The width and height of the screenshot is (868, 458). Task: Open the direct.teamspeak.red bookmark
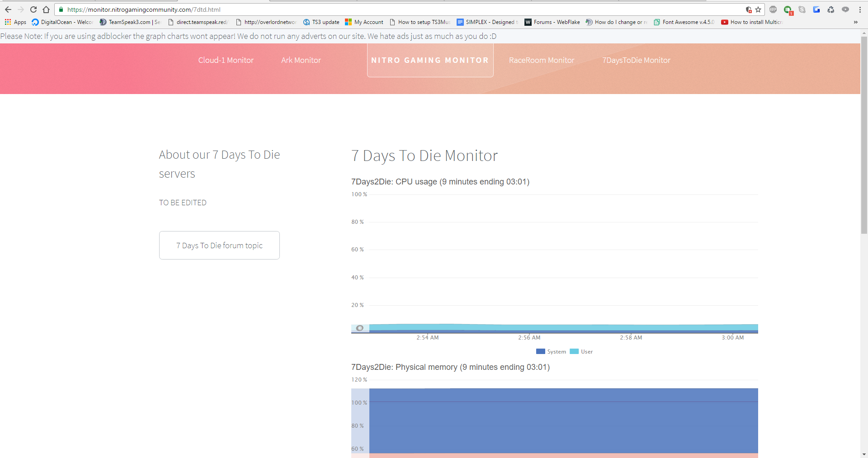[198, 22]
